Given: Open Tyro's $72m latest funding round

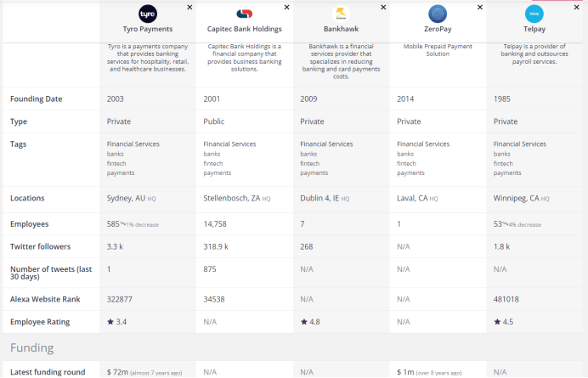Looking at the screenshot, I should [116, 372].
